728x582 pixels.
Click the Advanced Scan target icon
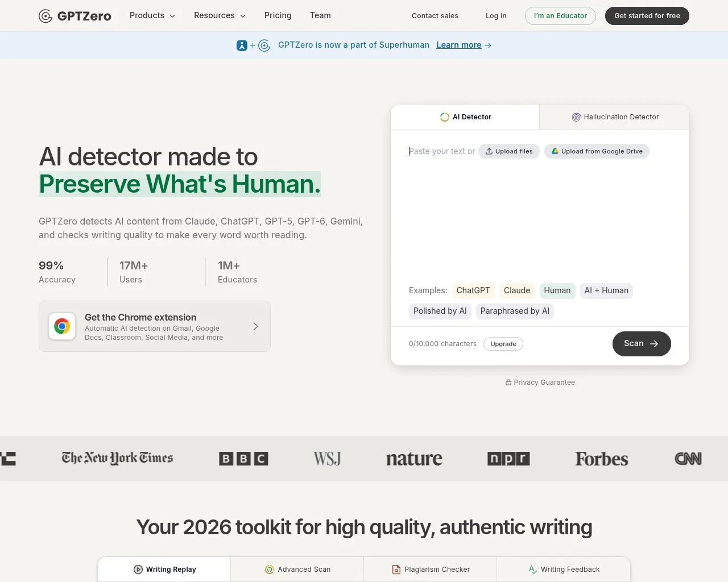click(270, 569)
